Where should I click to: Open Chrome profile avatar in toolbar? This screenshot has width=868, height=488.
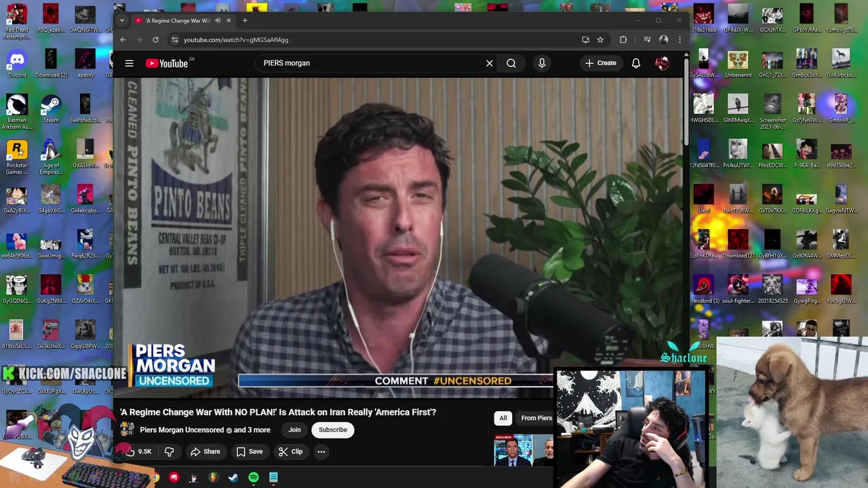pos(664,40)
